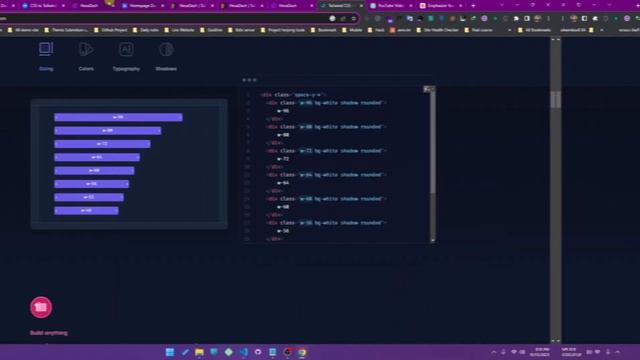Open Visual Studio Code from the taskbar

click(x=244, y=352)
